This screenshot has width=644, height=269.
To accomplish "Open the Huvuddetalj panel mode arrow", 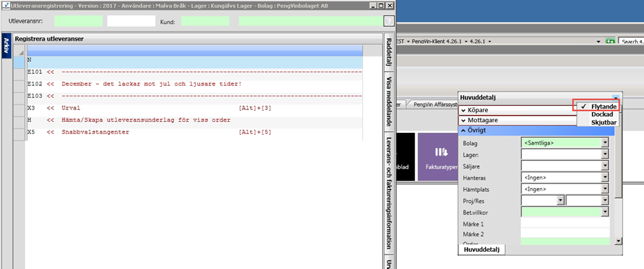I will tap(615, 98).
